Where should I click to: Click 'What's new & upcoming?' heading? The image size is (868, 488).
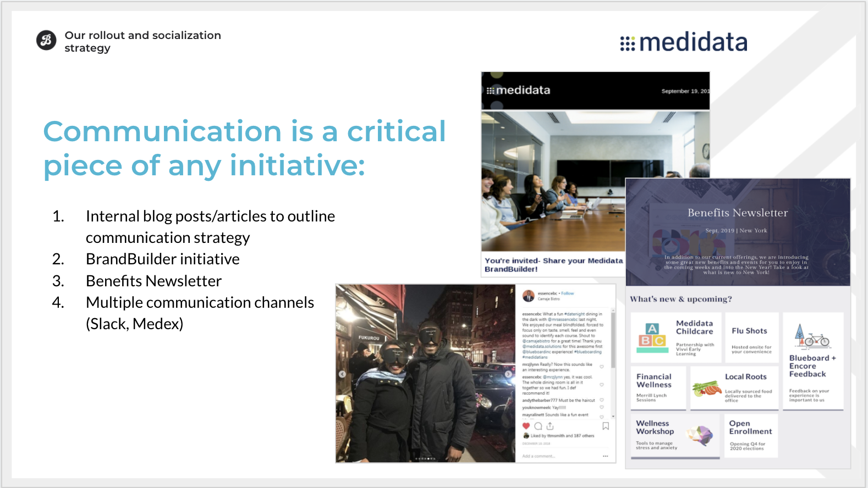681,299
